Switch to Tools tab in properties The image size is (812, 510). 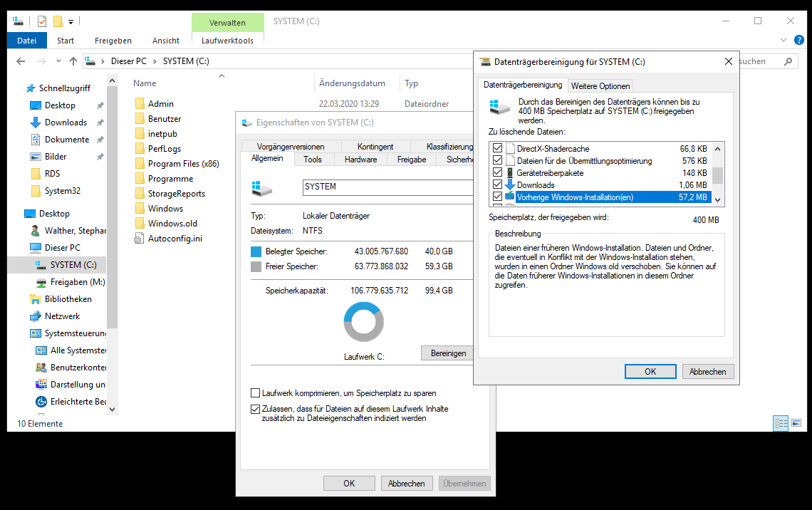[312, 160]
